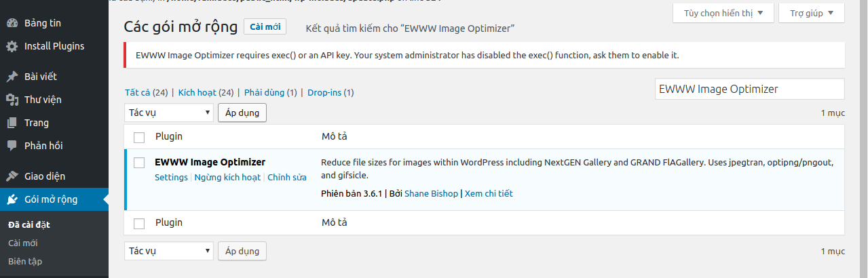Screen dimensions: 868x278
Task: Click the EWWW exec() error notice text
Action: click(x=407, y=55)
